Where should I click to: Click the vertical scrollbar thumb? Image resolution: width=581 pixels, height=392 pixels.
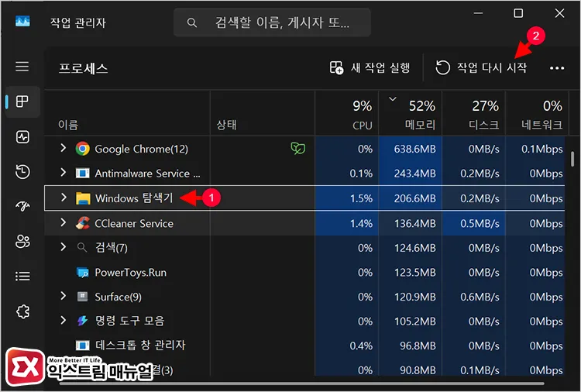click(572, 159)
